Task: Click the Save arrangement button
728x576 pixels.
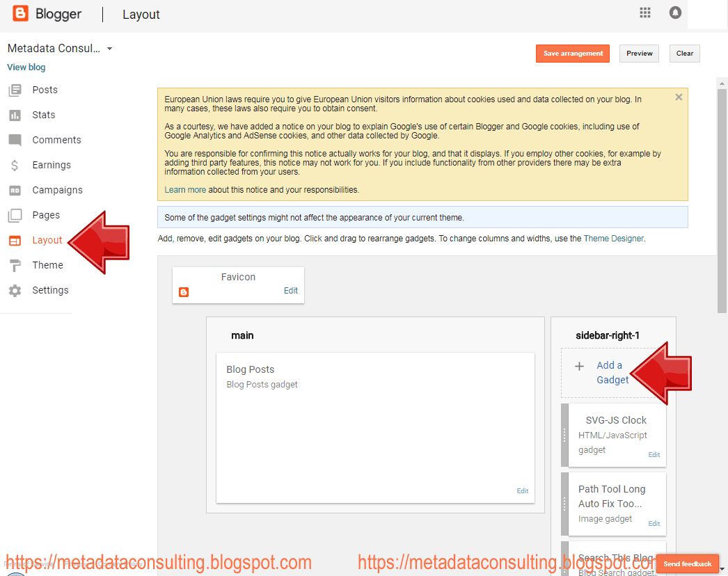Action: (x=573, y=54)
